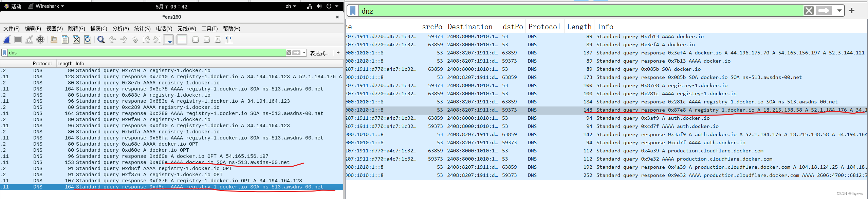The width and height of the screenshot is (868, 199).
Task: Open the clock showing 5月7 09:42
Action: tap(171, 6)
